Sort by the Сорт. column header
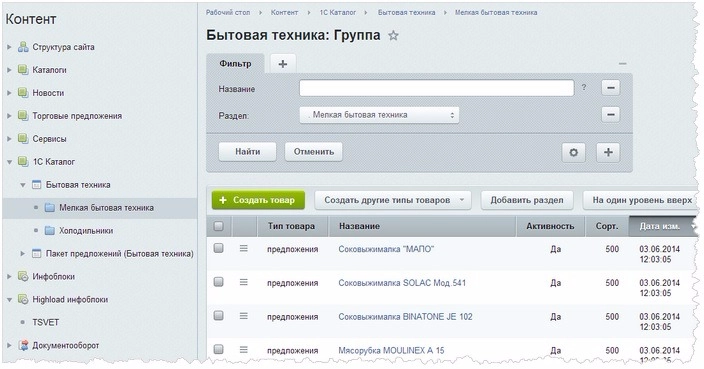The width and height of the screenshot is (704, 369). pos(607,226)
